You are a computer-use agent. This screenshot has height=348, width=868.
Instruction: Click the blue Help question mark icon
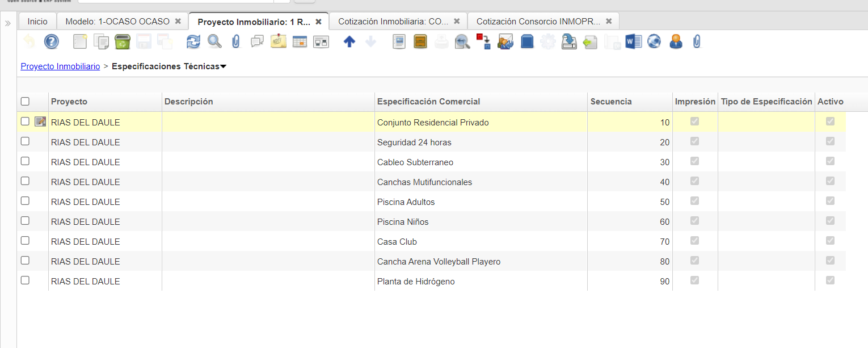click(x=52, y=41)
